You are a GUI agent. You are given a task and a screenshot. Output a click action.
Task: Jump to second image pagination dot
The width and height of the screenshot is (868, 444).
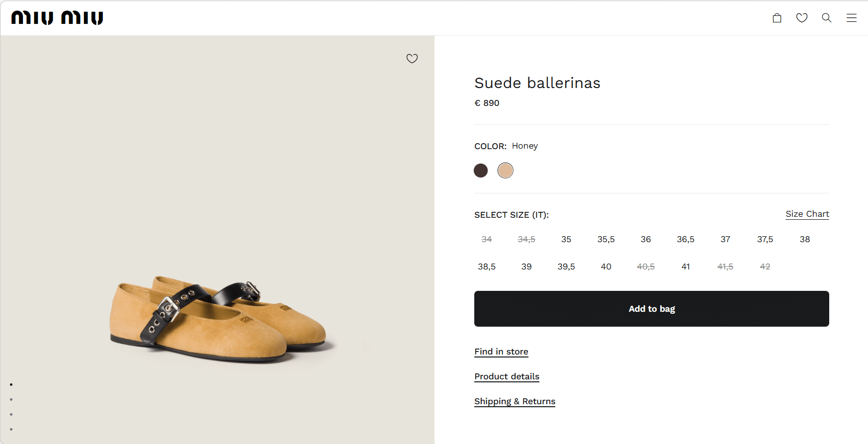(x=11, y=399)
